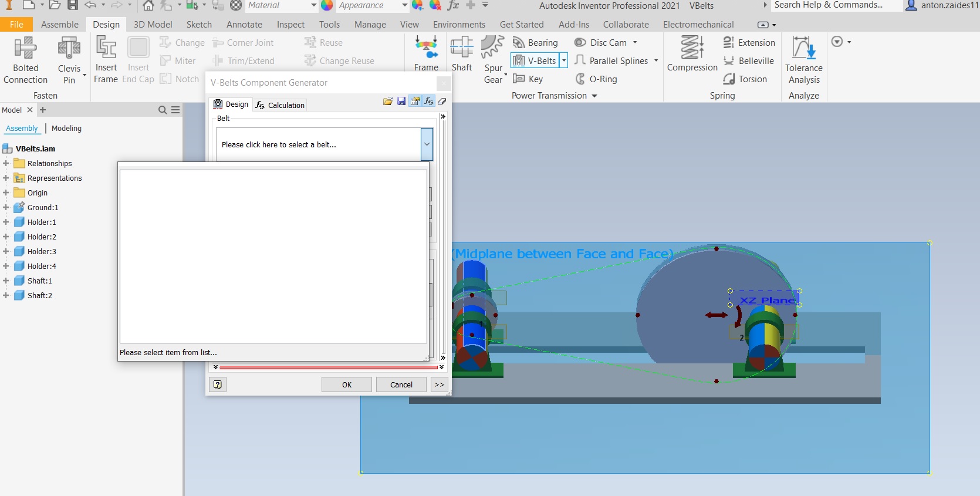Viewport: 980px width, 496px height.
Task: Open the belt selection dropdown arrow
Action: point(427,144)
